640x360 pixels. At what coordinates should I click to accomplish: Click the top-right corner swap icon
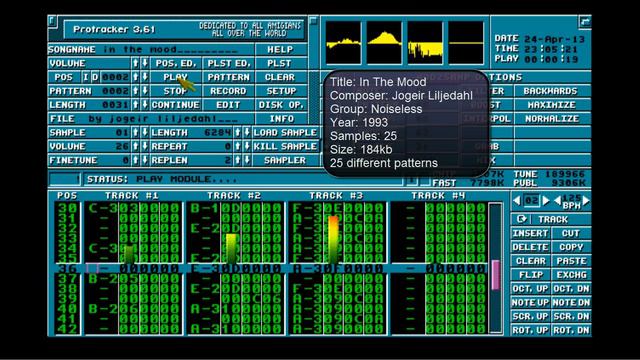click(585, 22)
